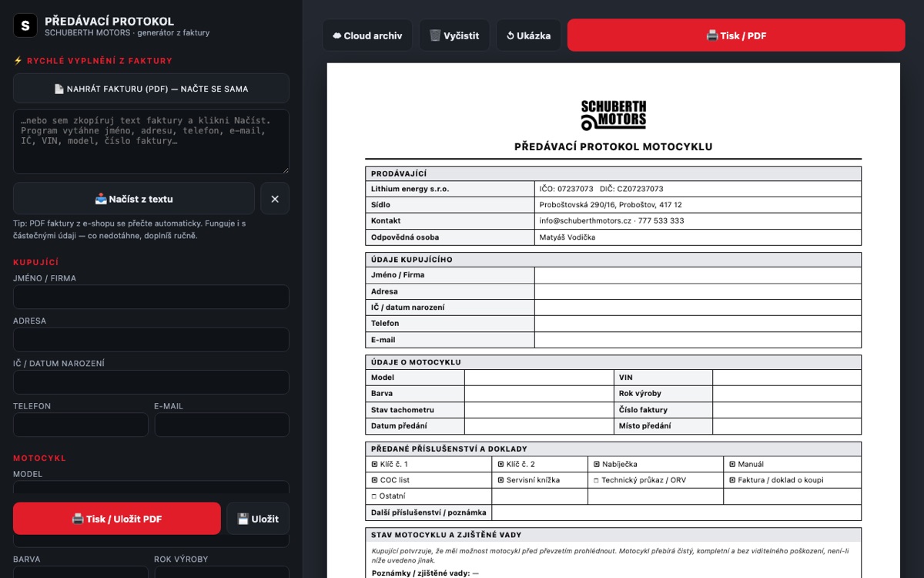
Task: Click the Lithium energy s.r.o. text
Action: click(410, 189)
